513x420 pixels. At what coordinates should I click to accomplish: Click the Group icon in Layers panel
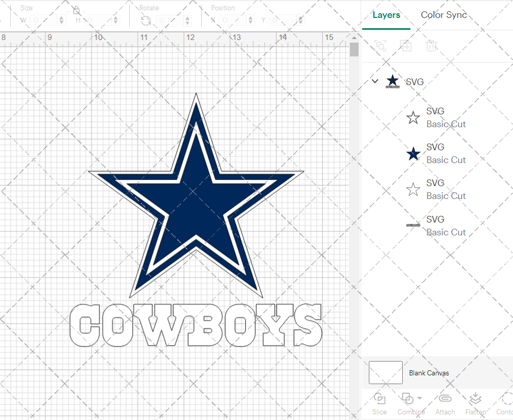pos(380,46)
